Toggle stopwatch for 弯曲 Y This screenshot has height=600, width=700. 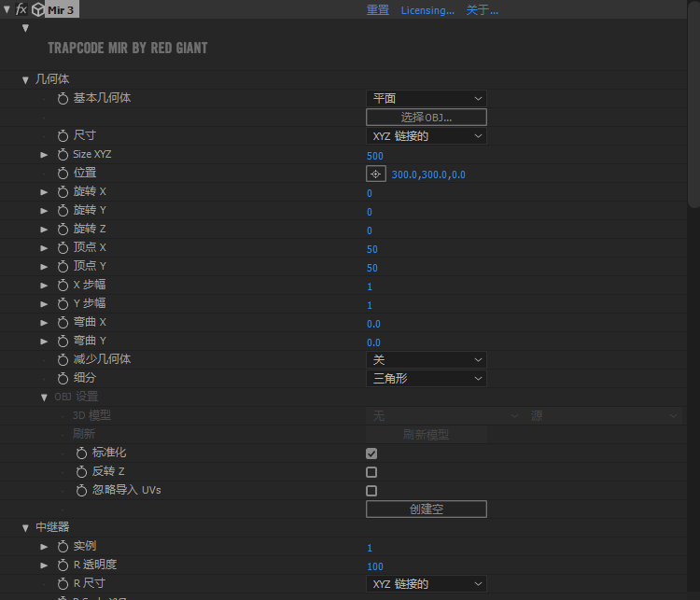click(63, 342)
